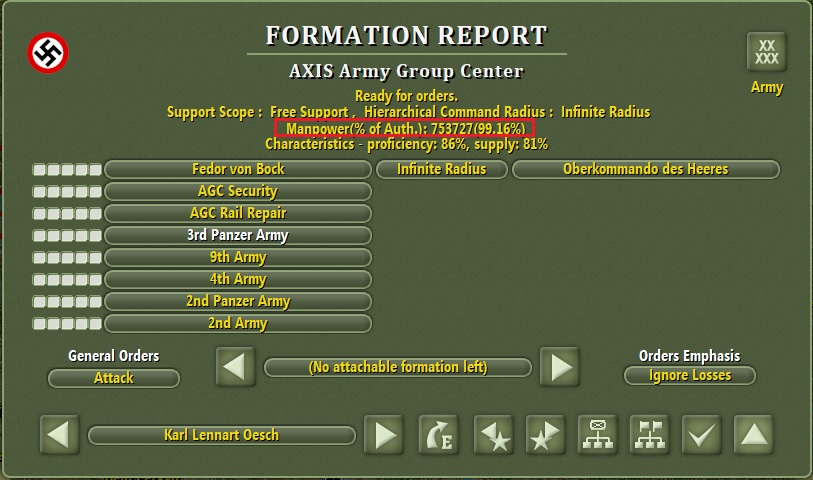Open 2nd Panzer Army formation

coord(238,301)
